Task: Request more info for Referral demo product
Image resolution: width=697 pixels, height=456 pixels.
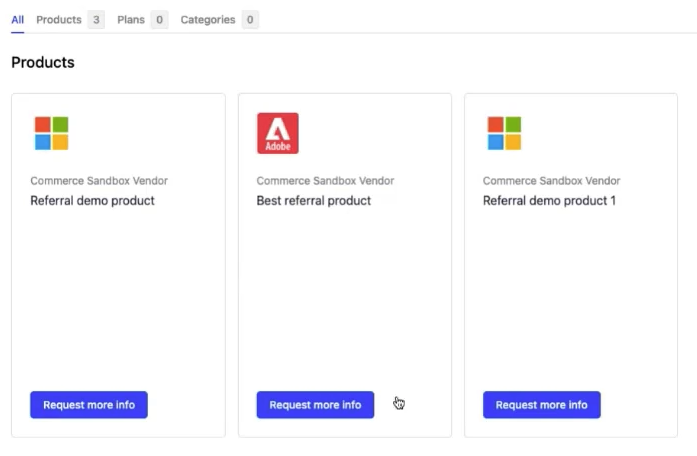Action: pyautogui.click(x=89, y=405)
